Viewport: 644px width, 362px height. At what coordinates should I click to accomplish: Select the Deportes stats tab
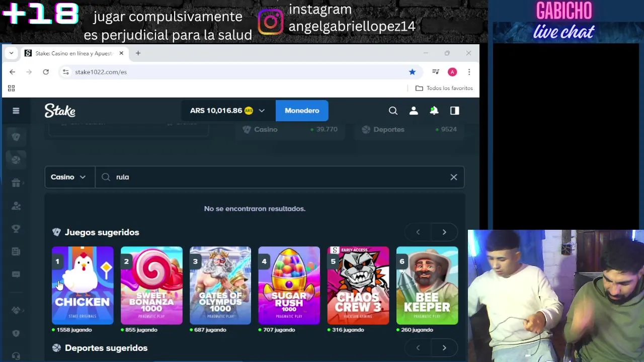tap(410, 130)
